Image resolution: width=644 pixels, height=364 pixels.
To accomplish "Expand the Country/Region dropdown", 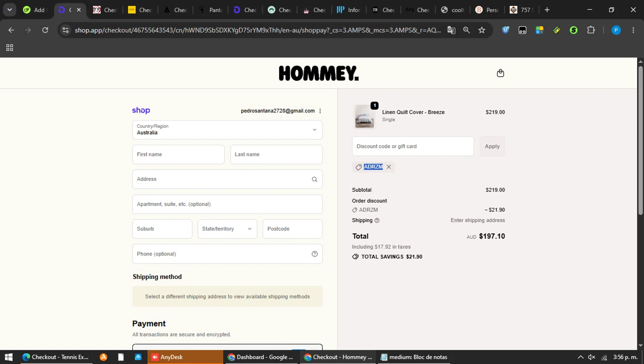I will (x=227, y=130).
